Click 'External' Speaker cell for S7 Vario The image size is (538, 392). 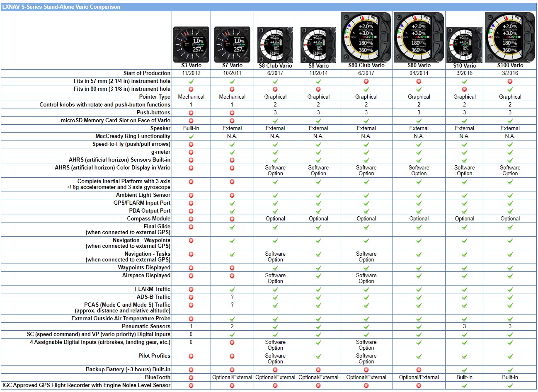coord(232,128)
